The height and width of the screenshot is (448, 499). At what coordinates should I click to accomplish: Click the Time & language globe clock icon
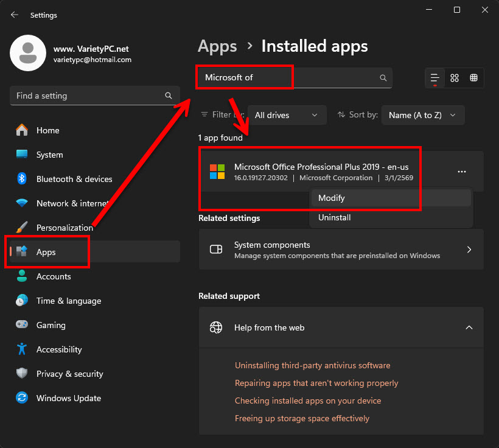point(22,301)
